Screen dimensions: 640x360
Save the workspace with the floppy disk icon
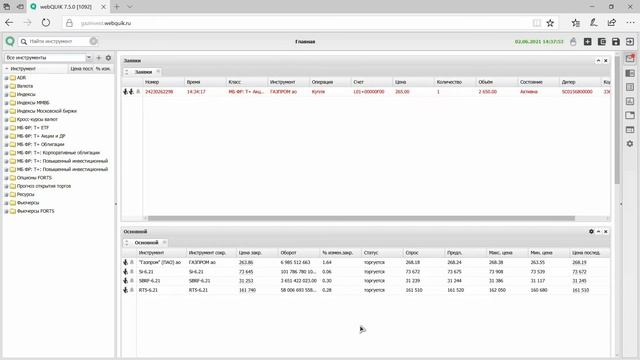click(616, 42)
